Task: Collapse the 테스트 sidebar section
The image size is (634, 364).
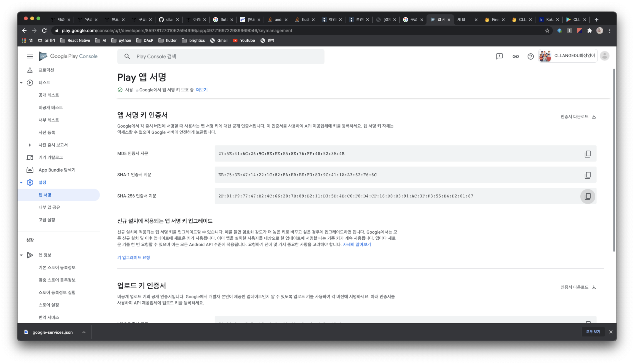Action: (x=21, y=83)
